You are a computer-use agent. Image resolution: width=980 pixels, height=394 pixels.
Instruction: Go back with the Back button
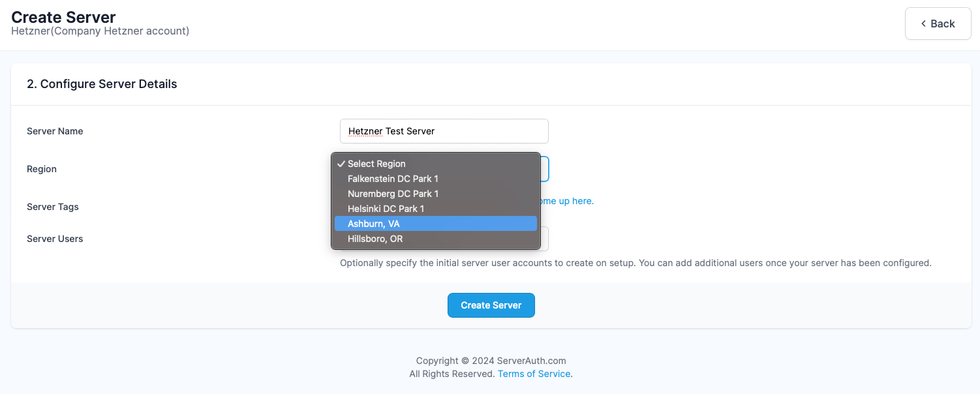[x=938, y=23]
